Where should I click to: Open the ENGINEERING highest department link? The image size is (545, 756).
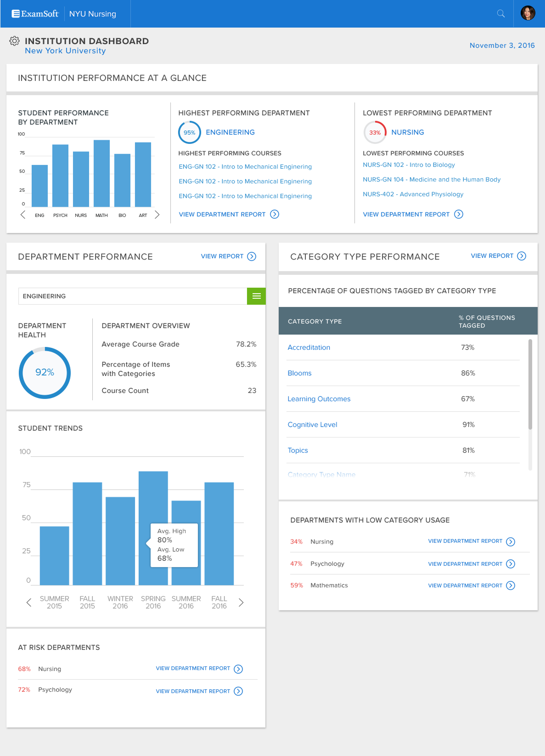point(230,132)
